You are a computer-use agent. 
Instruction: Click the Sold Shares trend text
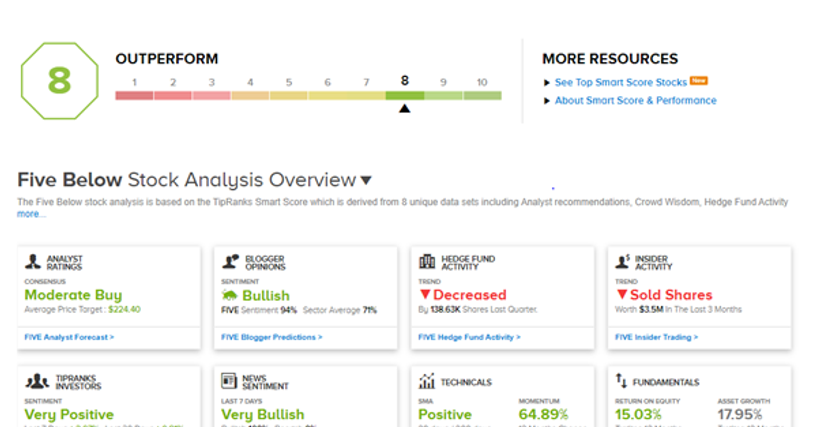click(671, 295)
